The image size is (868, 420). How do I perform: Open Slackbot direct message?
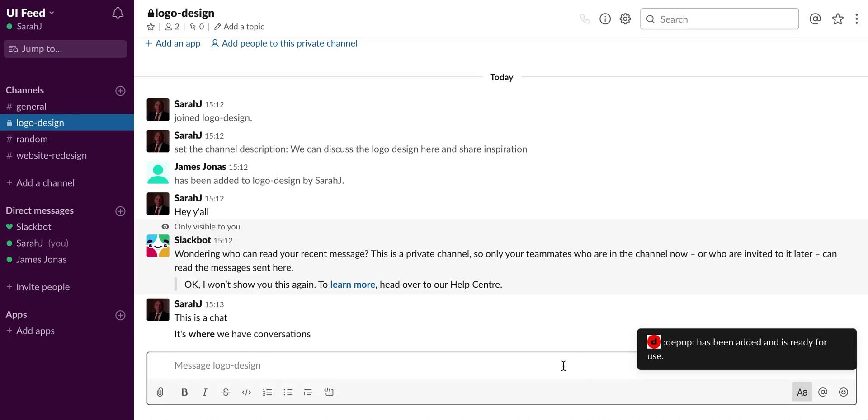tap(67, 227)
